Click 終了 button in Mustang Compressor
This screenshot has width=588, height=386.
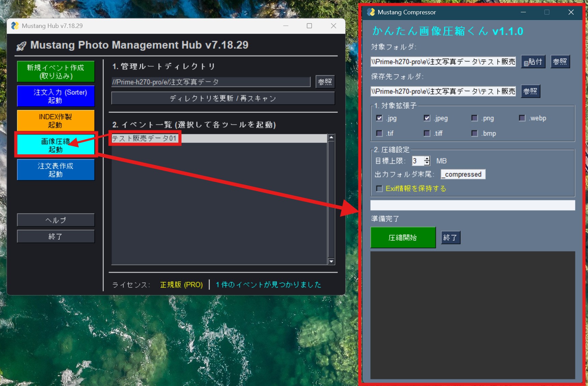tap(450, 238)
